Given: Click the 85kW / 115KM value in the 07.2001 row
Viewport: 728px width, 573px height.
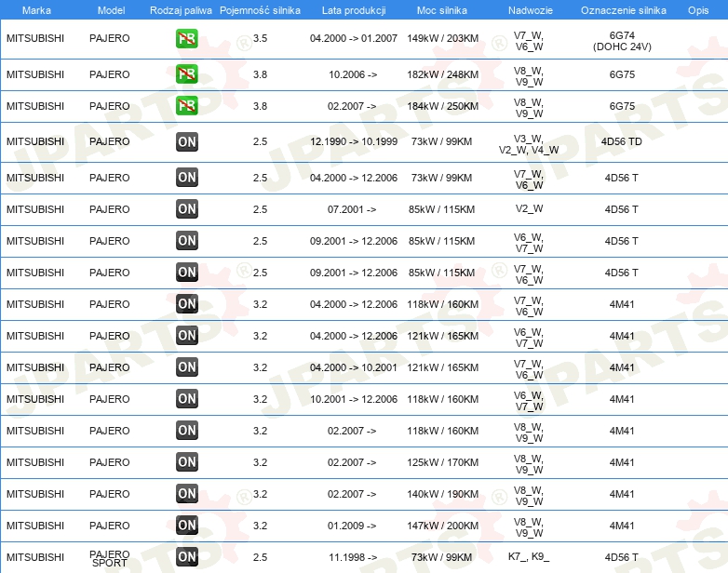Looking at the screenshot, I should point(441,209).
